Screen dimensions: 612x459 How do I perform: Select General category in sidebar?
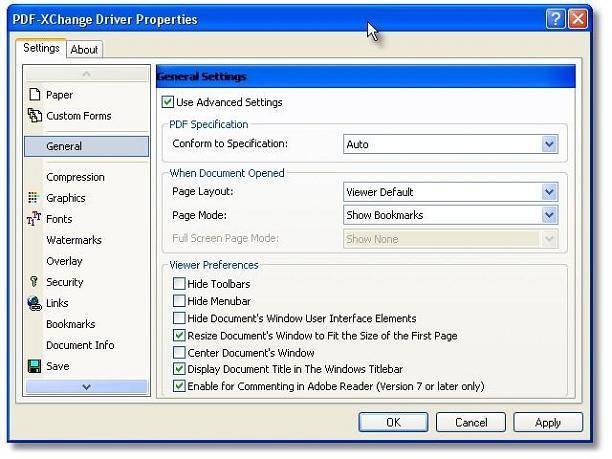pos(87,146)
